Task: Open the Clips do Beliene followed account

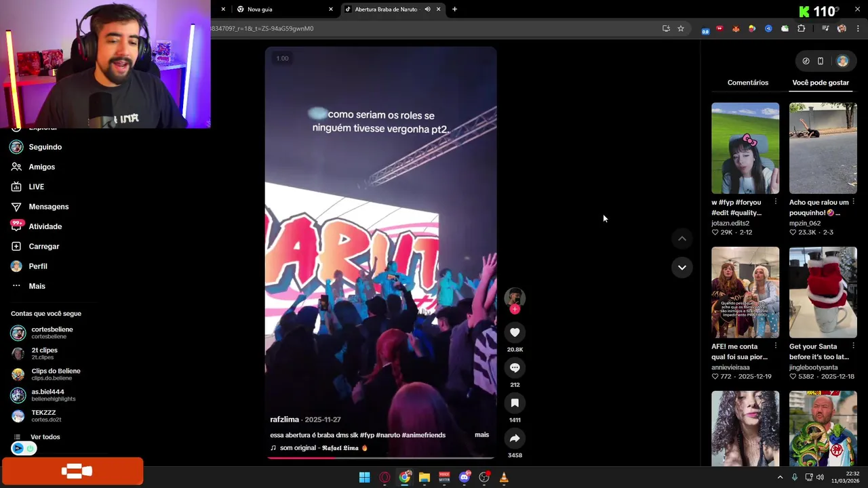Action: click(x=56, y=374)
